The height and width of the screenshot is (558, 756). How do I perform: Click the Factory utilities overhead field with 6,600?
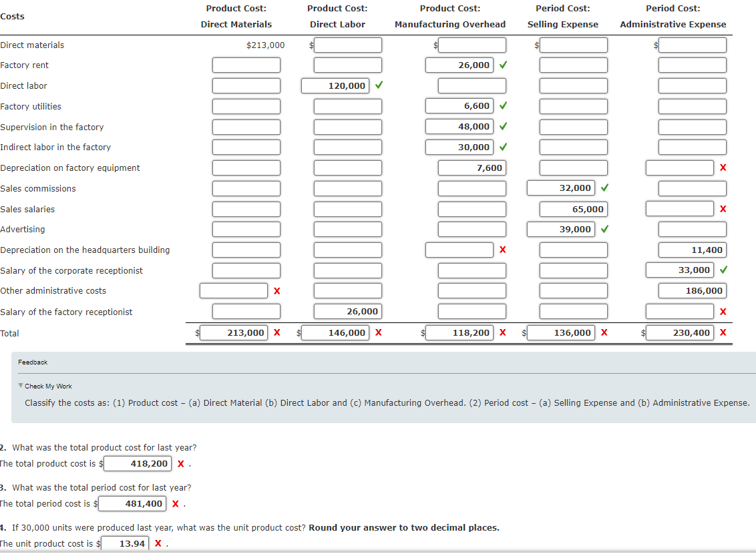(459, 106)
